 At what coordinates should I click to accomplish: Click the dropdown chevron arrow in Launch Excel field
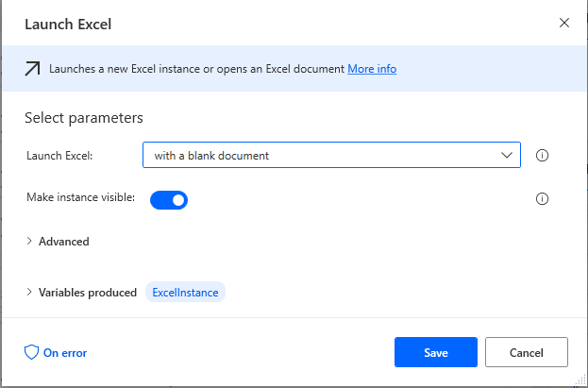pos(507,155)
